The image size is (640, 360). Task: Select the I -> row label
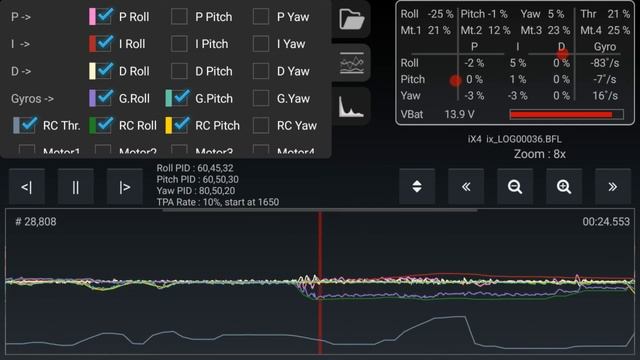tap(20, 44)
